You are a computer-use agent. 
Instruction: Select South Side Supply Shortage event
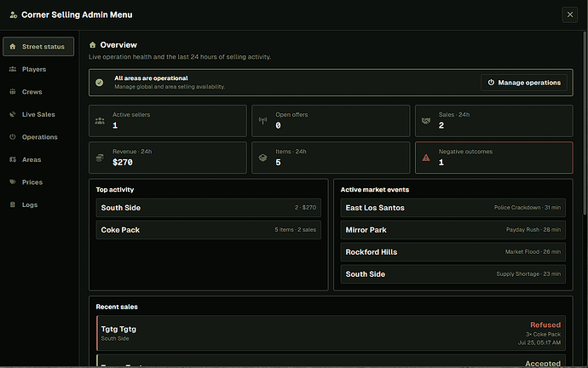click(453, 274)
